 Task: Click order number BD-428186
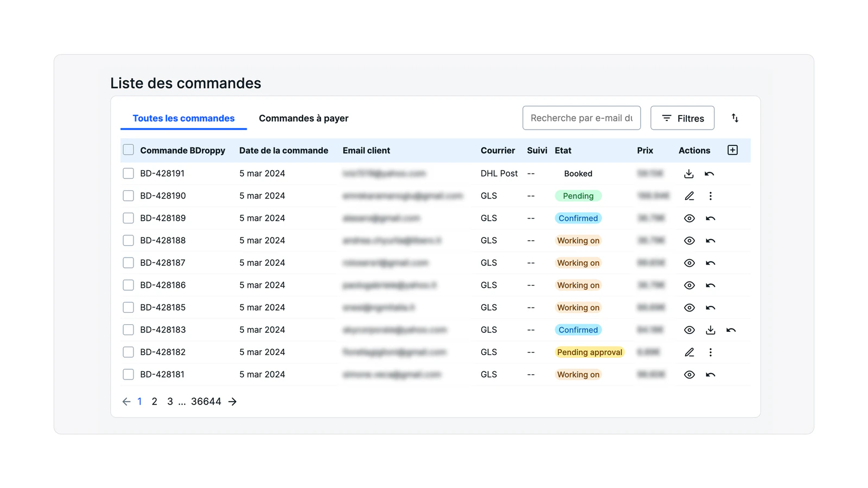tap(163, 285)
